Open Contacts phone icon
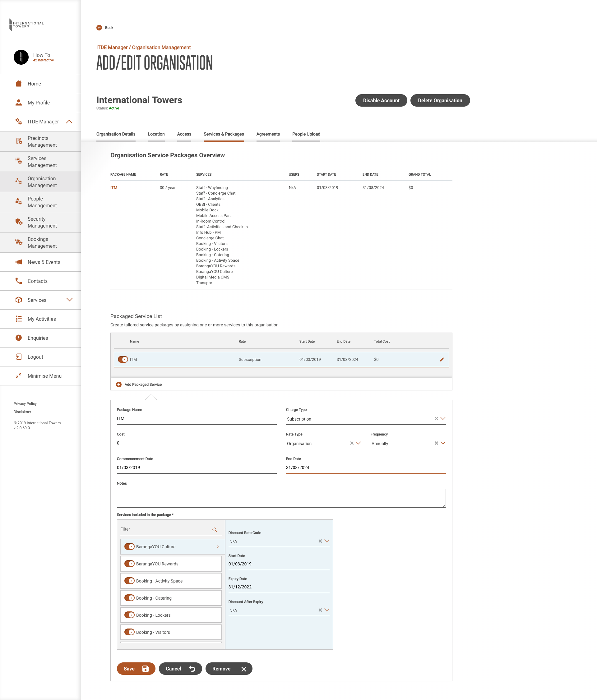Image resolution: width=597 pixels, height=700 pixels. [19, 281]
